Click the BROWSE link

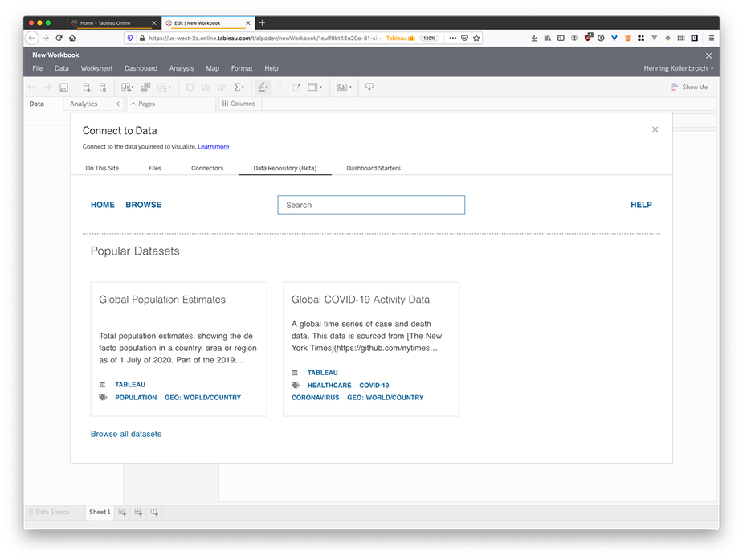[144, 205]
